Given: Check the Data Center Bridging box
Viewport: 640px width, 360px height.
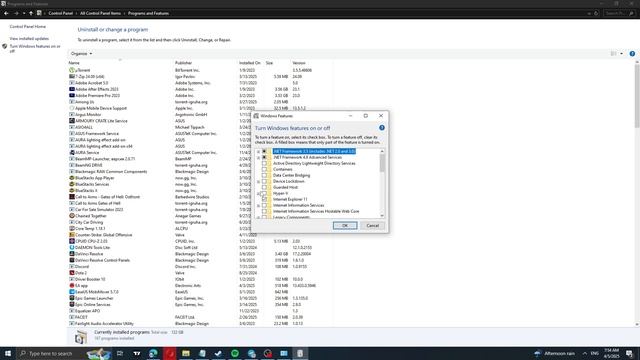Looking at the screenshot, I should (264, 175).
